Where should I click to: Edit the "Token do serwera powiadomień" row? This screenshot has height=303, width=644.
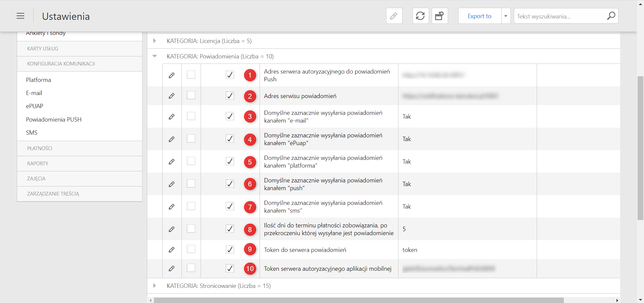[171, 250]
